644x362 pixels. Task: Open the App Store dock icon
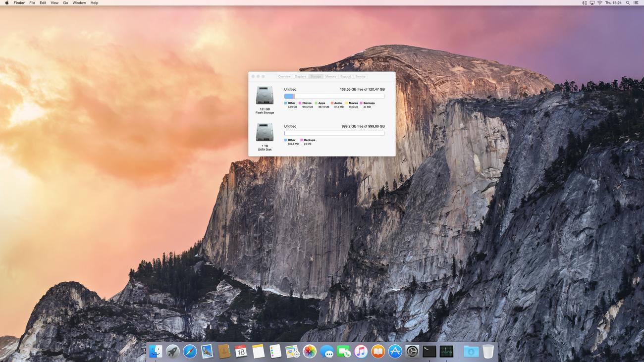pos(395,352)
